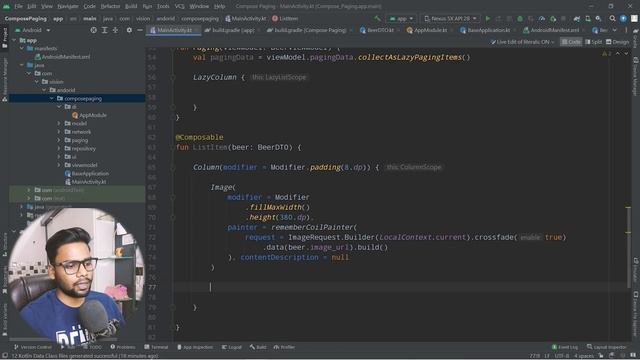Open the Project tool window side tab
The image size is (640, 360).
[4, 38]
